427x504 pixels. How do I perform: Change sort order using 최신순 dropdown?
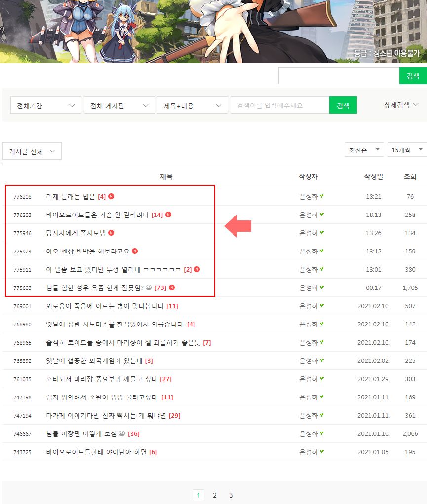364,150
